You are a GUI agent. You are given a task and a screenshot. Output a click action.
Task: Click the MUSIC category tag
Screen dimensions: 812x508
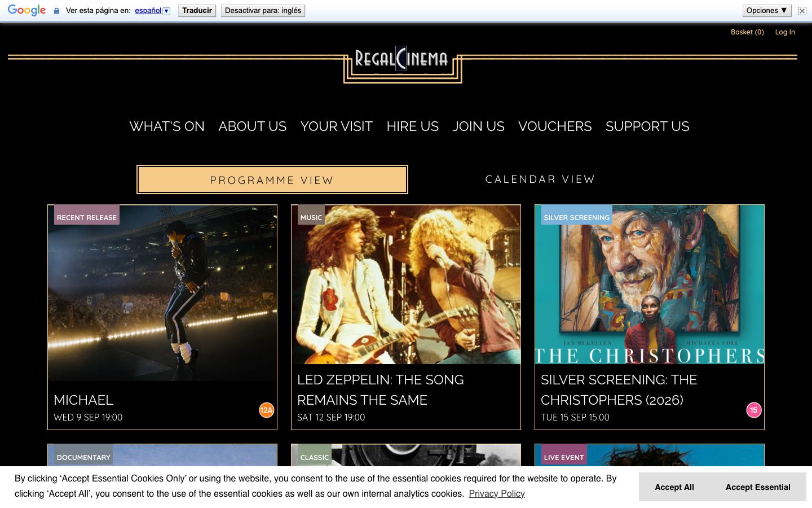click(311, 216)
